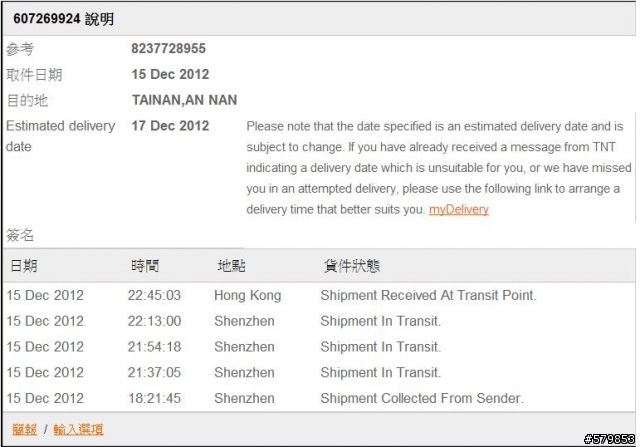Select the Hong Kong transit point row

(x=319, y=295)
